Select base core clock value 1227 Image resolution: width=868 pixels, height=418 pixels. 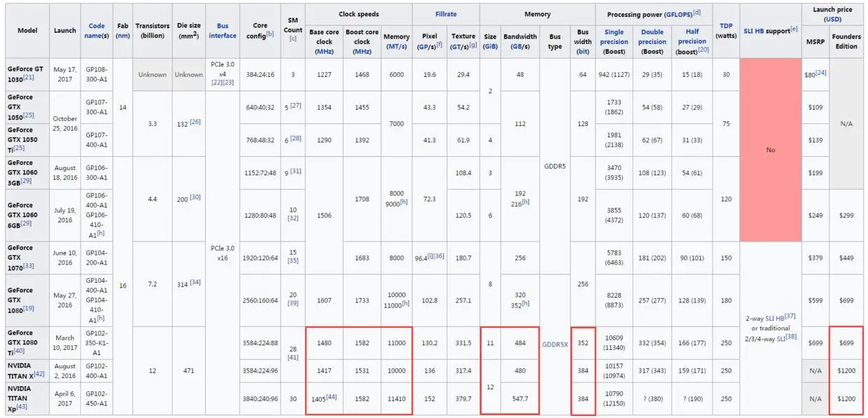click(x=324, y=74)
